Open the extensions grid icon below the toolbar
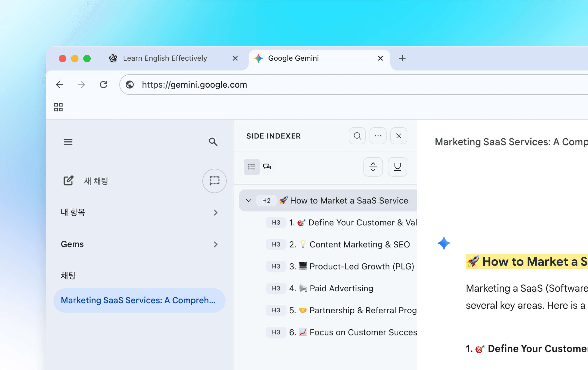This screenshot has height=370, width=588. [x=58, y=107]
